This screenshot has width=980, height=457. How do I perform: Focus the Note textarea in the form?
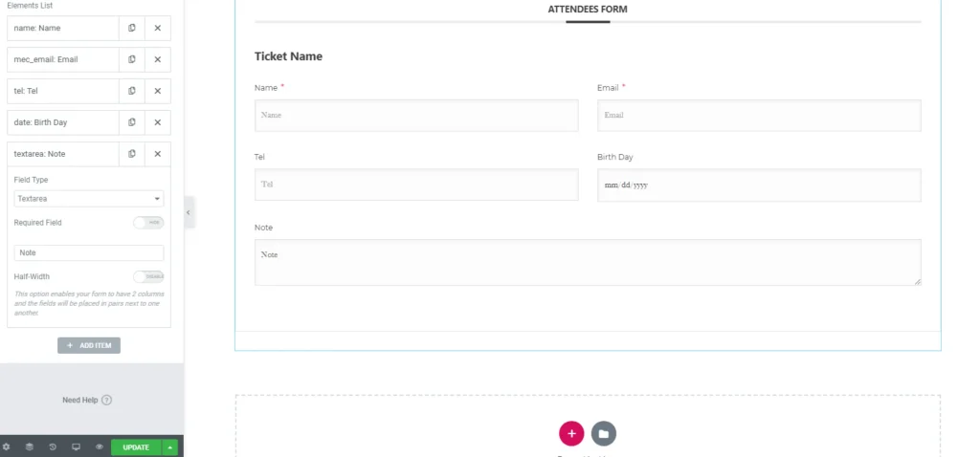click(x=588, y=263)
